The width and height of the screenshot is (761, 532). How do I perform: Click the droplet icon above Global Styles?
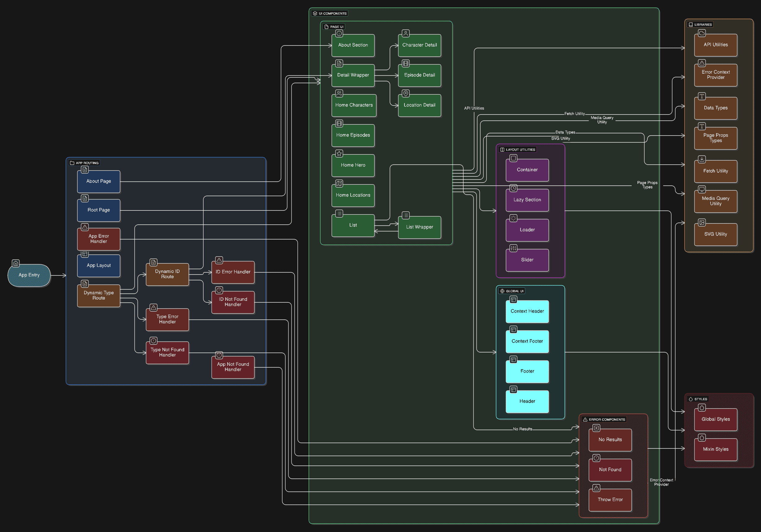point(702,408)
